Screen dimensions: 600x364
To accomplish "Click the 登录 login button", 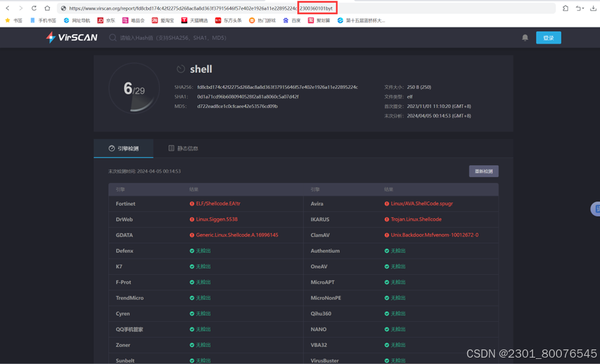I will (549, 37).
